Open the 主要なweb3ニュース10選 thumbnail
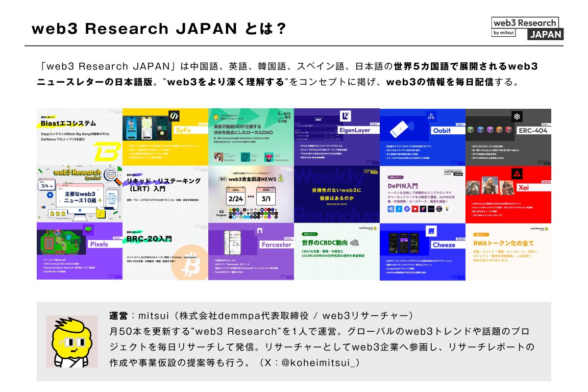Image resolution: width=588 pixels, height=392 pixels. (x=79, y=194)
